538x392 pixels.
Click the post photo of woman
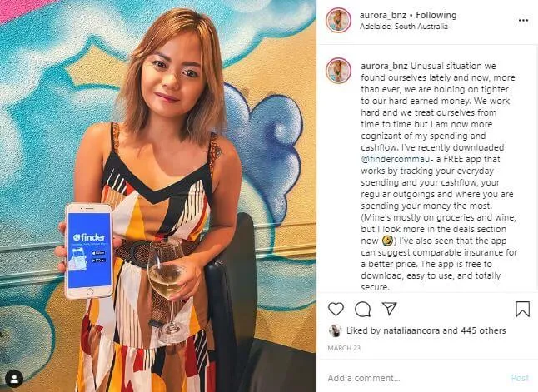[x=158, y=196]
